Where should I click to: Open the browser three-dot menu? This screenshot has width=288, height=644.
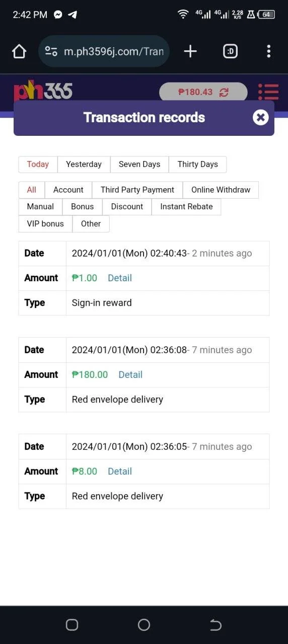click(269, 51)
